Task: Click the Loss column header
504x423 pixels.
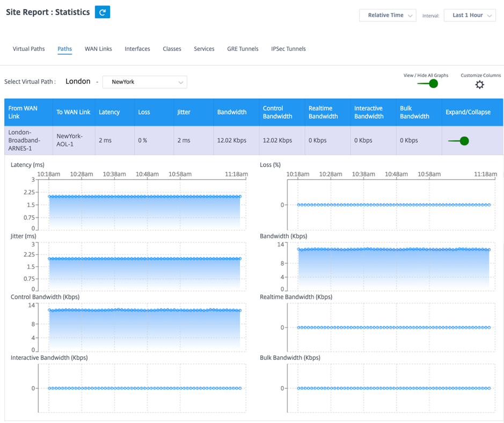Action: click(x=154, y=113)
